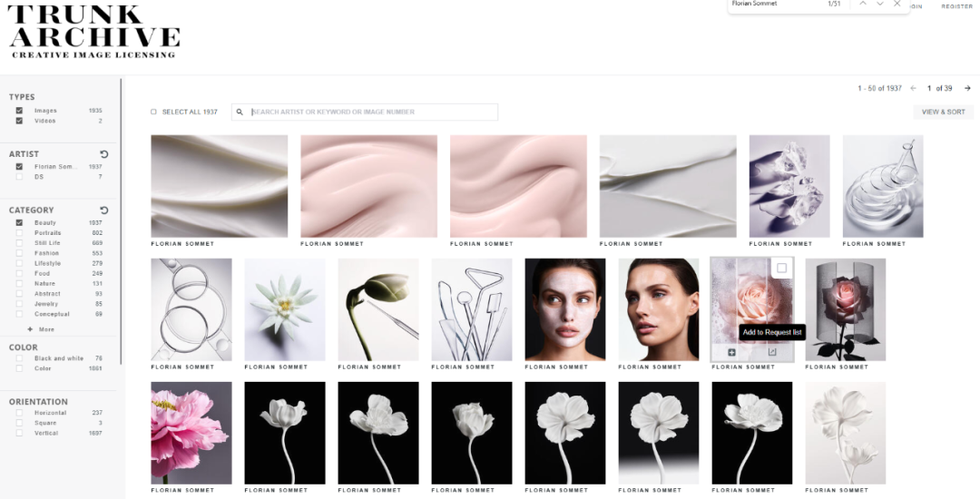The image size is (980, 499).
Task: Tick the selection checkbox on the pink rose thumbnail
Action: [781, 269]
